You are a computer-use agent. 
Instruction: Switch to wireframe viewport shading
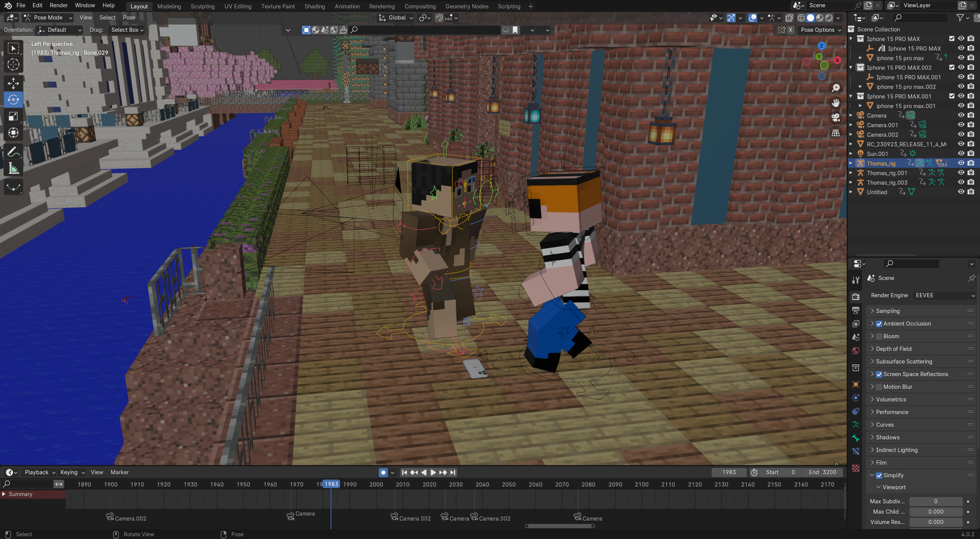[801, 18]
